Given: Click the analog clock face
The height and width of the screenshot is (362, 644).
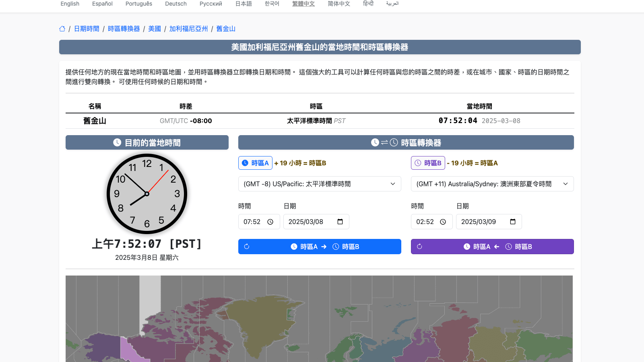Looking at the screenshot, I should [x=147, y=194].
